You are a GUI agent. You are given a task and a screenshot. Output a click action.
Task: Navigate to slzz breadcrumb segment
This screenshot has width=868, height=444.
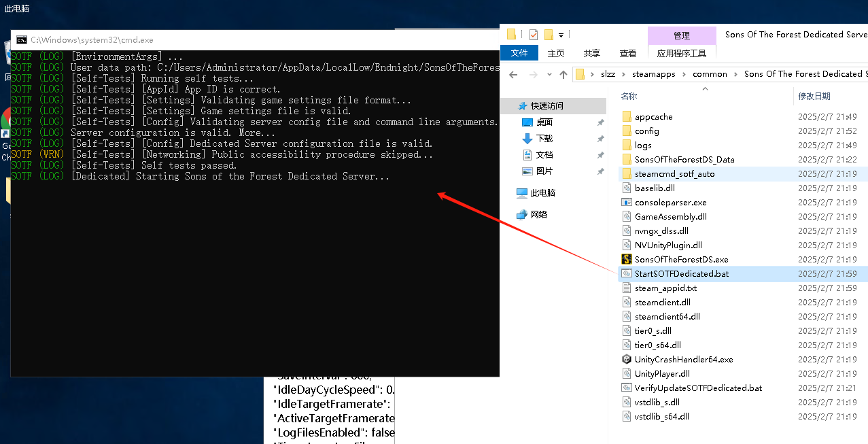tap(608, 74)
